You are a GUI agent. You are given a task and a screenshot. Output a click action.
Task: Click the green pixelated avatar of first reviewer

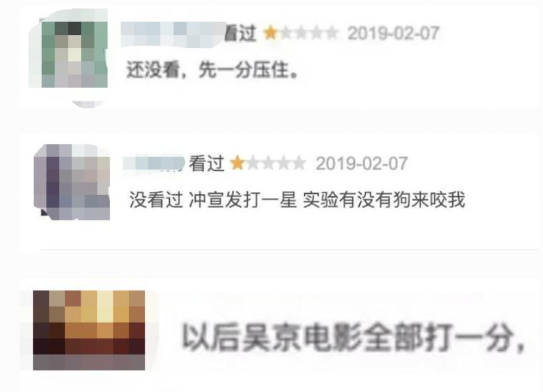(75, 54)
